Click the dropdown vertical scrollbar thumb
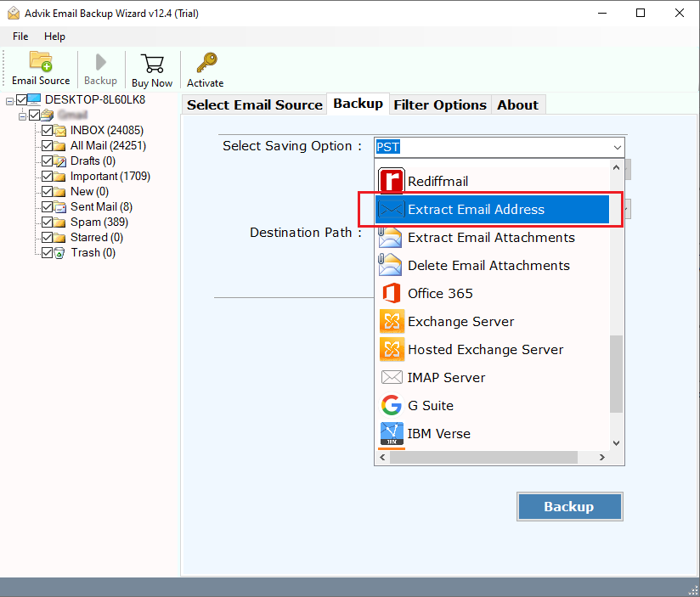700x597 pixels. click(x=617, y=374)
